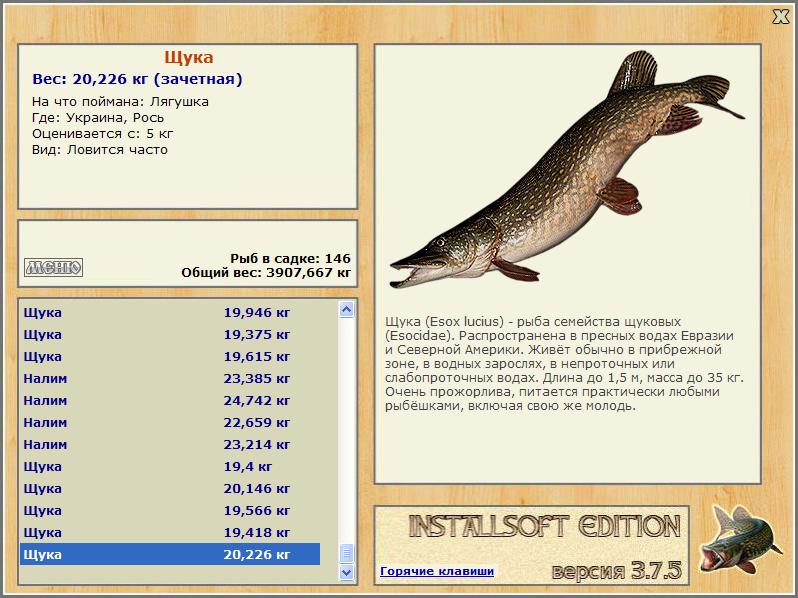Click the Esox lucius description paragraph
Screen dimensions: 798x598
click(564, 364)
